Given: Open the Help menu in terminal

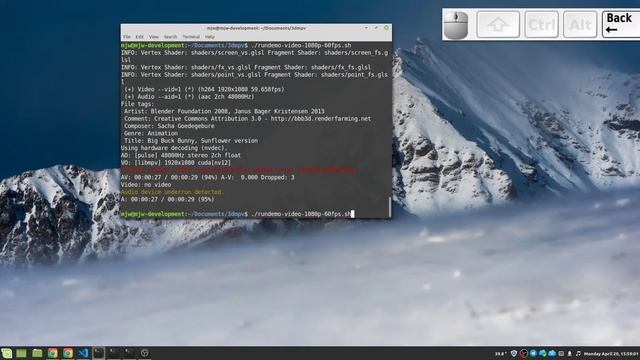Looking at the screenshot, I should tap(210, 37).
